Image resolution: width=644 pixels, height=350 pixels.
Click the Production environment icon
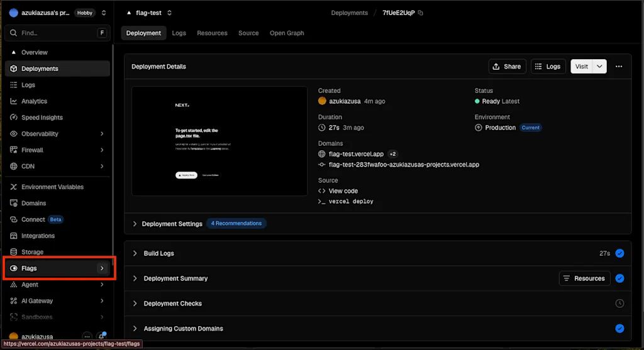(x=478, y=128)
